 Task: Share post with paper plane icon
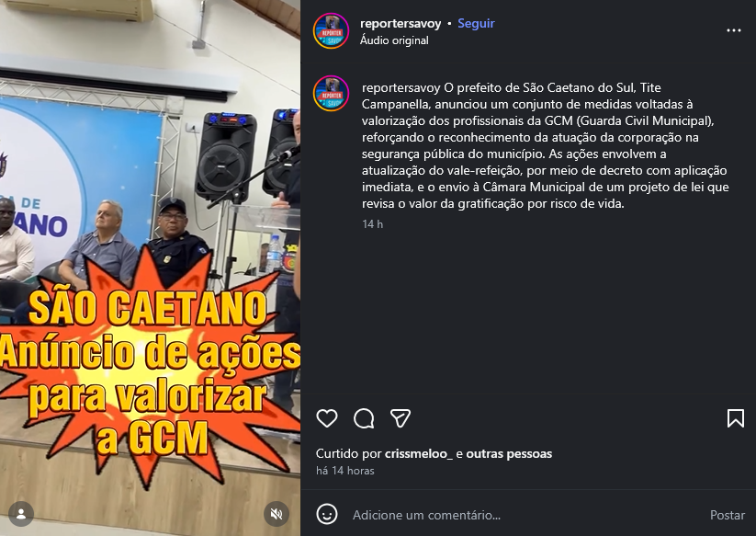point(401,418)
